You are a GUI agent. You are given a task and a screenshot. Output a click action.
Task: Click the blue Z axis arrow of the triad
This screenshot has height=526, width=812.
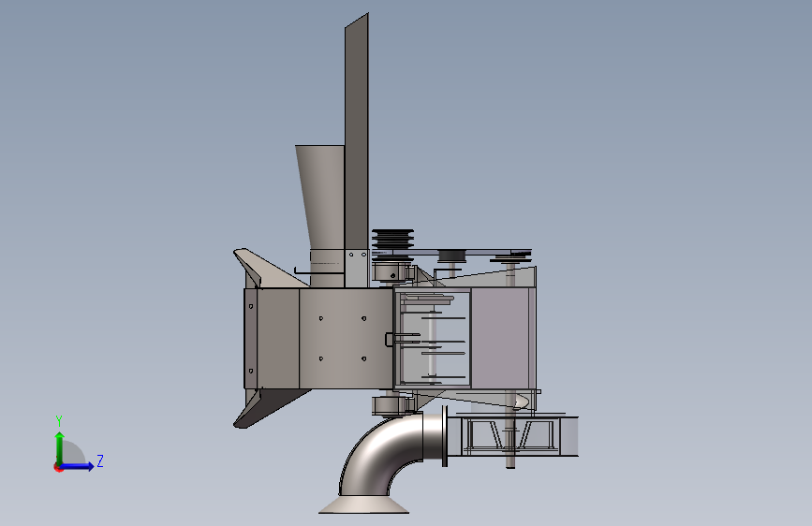77,466
